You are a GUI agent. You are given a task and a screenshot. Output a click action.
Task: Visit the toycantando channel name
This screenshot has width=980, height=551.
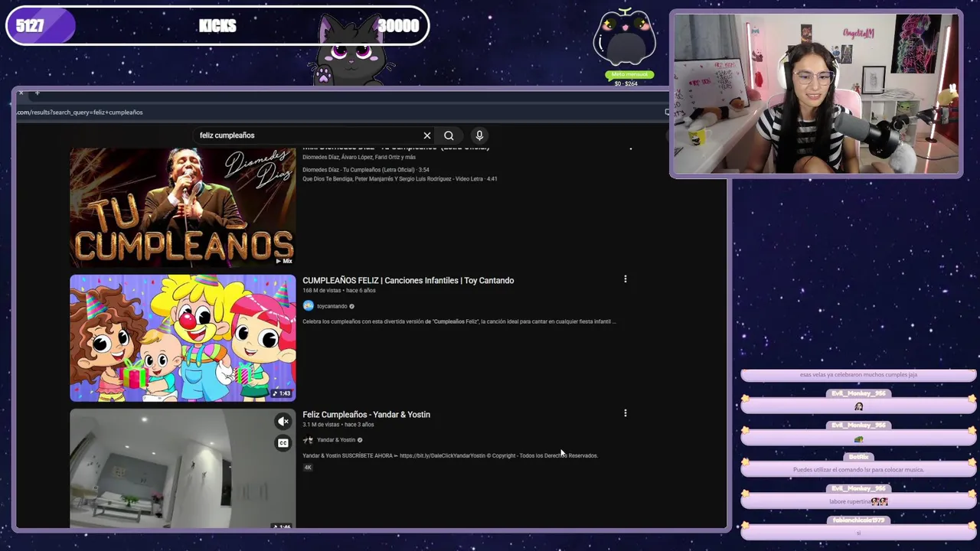pyautogui.click(x=332, y=306)
